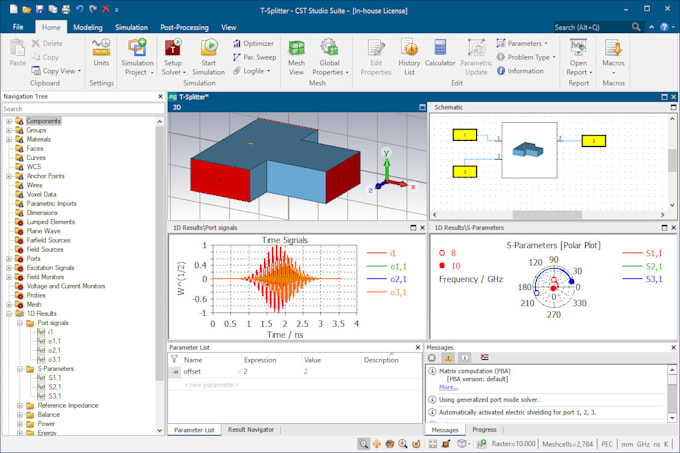
Task: Clear messages with the red list icon
Action: 484,357
